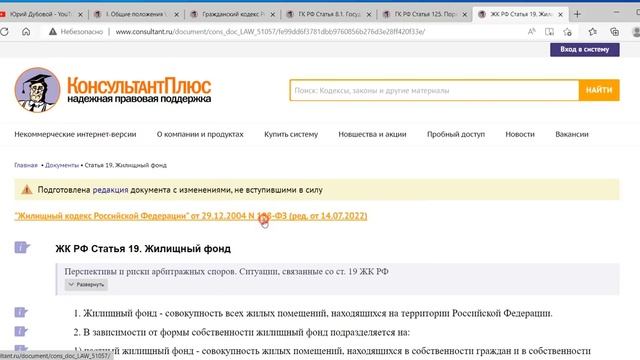
Task: Expand section with 'Развернуть' button
Action: click(86, 284)
